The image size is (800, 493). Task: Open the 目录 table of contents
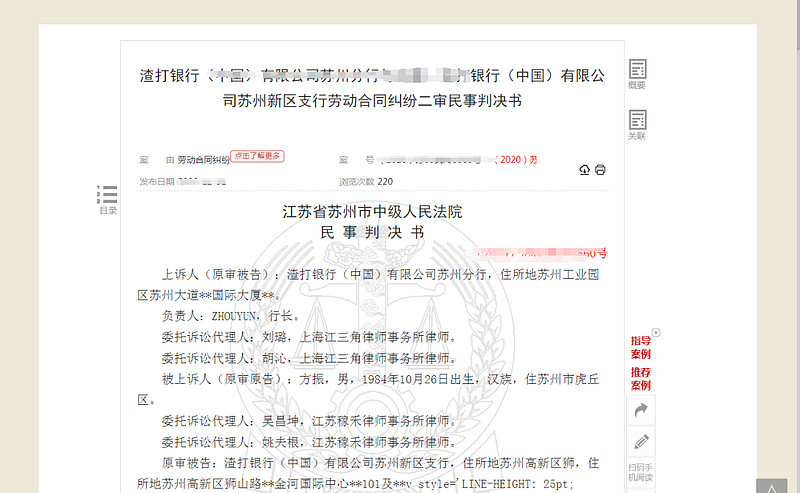[108, 200]
